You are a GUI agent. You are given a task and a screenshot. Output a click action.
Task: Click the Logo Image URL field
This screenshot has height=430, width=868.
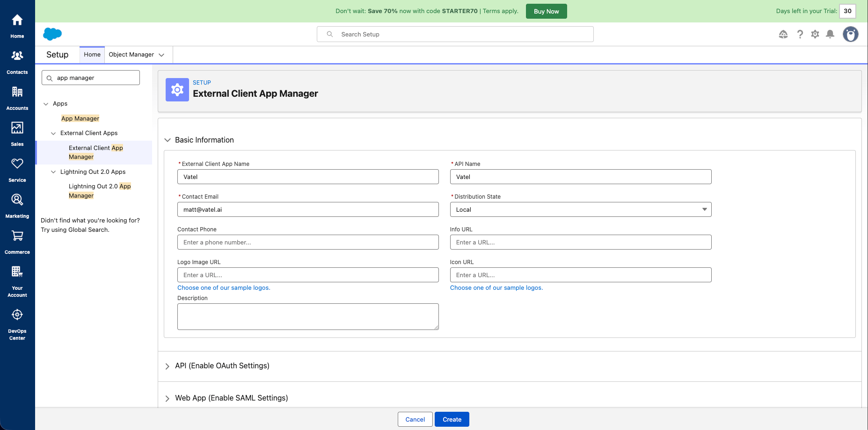[x=308, y=275]
